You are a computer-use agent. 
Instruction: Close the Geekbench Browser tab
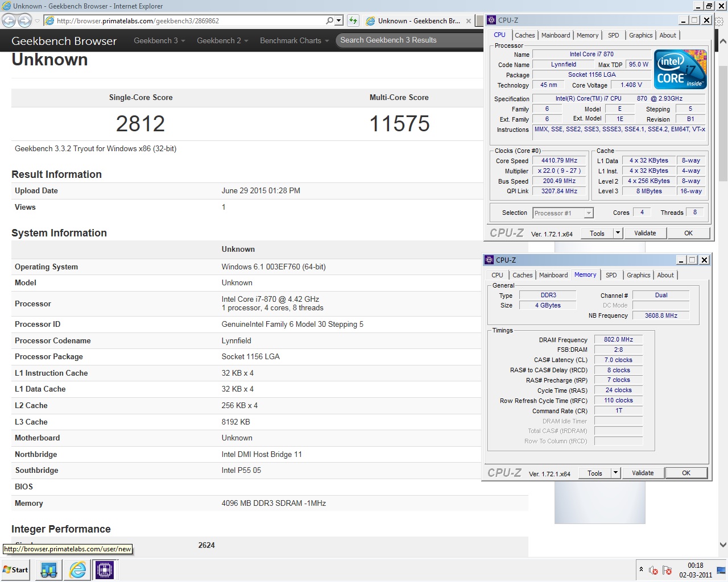coord(469,21)
